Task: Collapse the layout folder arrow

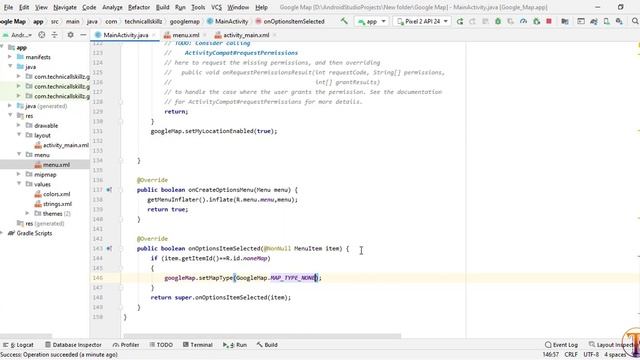Action: click(19, 135)
